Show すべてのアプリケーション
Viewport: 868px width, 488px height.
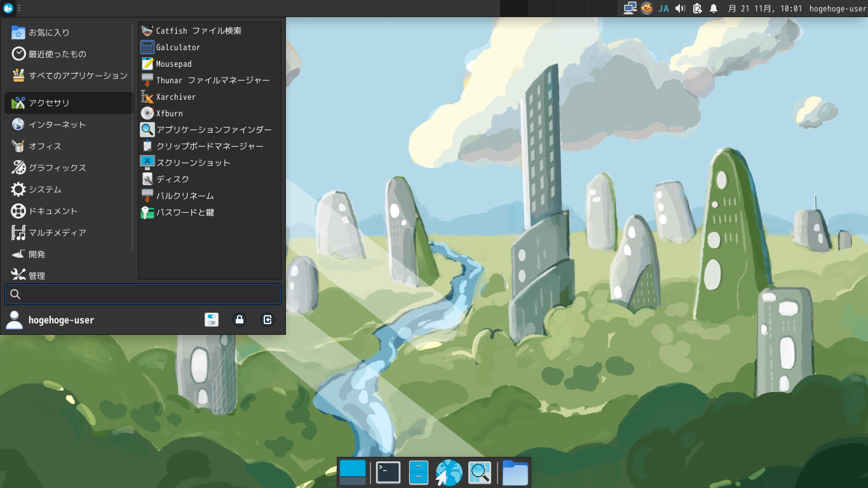tap(68, 76)
